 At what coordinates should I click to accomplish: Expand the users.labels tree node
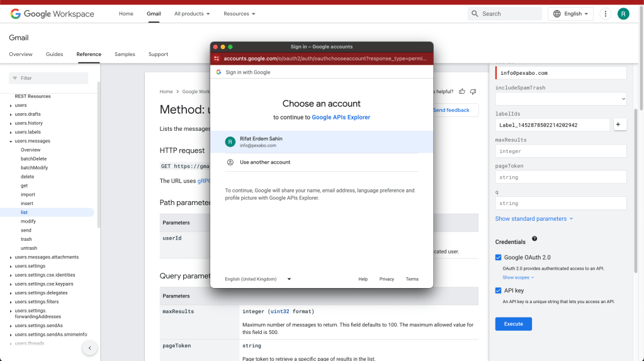point(11,132)
